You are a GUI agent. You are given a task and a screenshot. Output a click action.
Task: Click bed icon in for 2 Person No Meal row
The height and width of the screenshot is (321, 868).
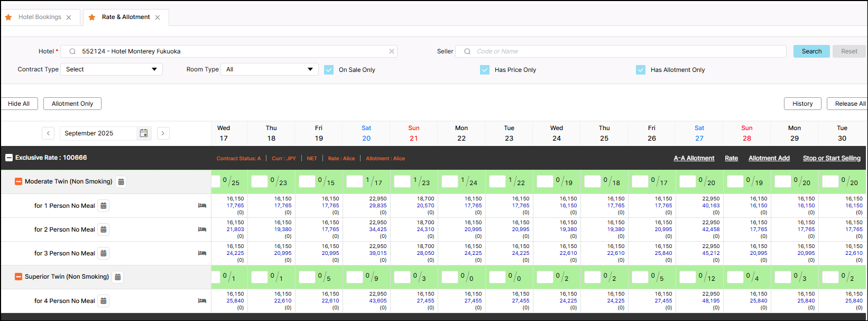202,230
